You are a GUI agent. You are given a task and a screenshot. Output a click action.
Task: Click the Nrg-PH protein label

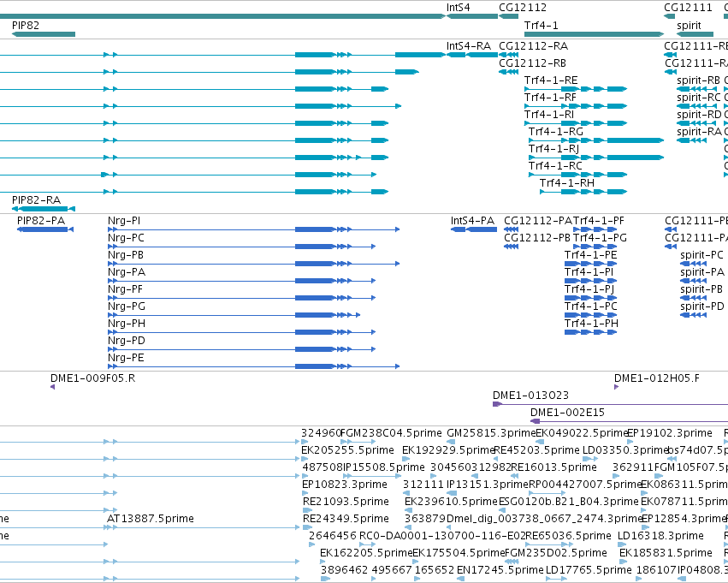click(x=127, y=324)
